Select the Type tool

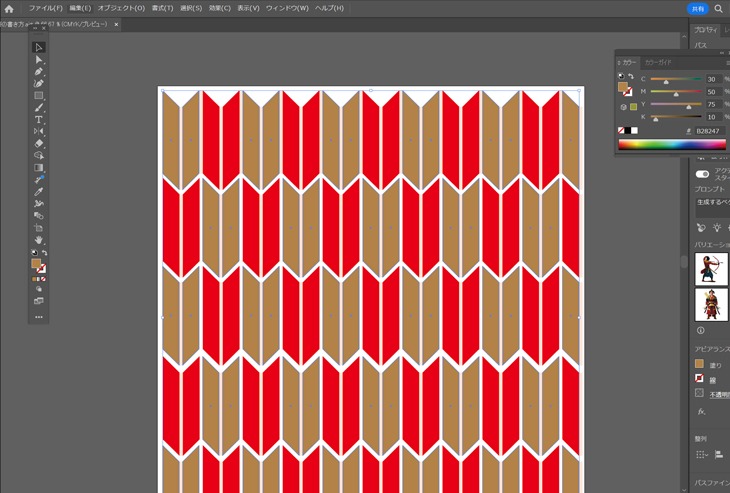click(39, 120)
